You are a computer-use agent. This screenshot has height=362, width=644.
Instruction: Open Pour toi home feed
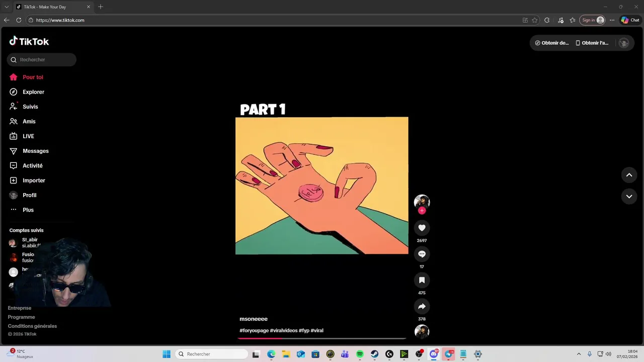pyautogui.click(x=26, y=77)
